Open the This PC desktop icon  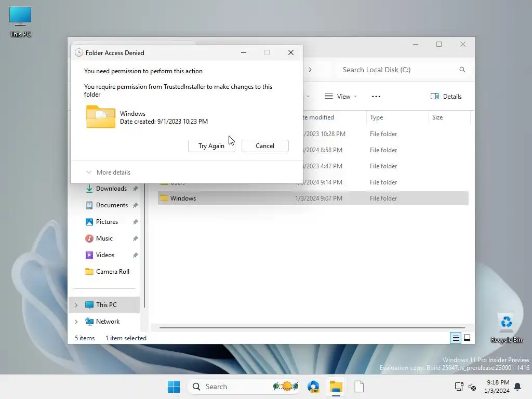click(x=20, y=22)
